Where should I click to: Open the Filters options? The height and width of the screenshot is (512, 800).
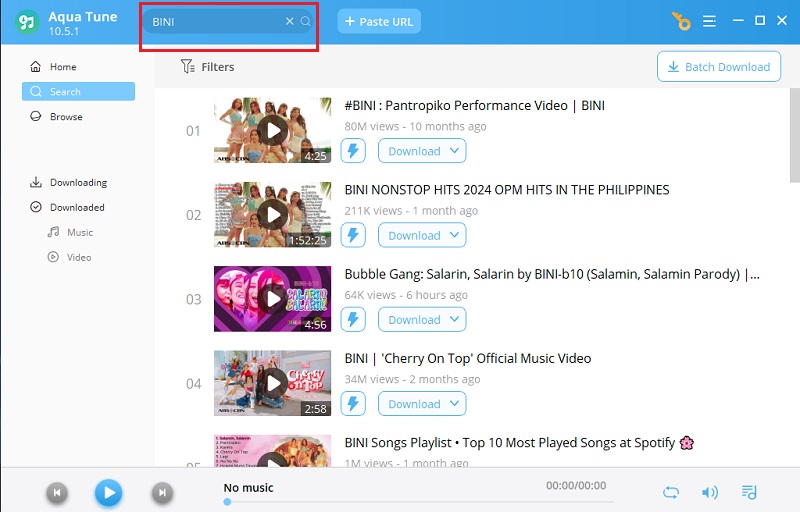208,67
